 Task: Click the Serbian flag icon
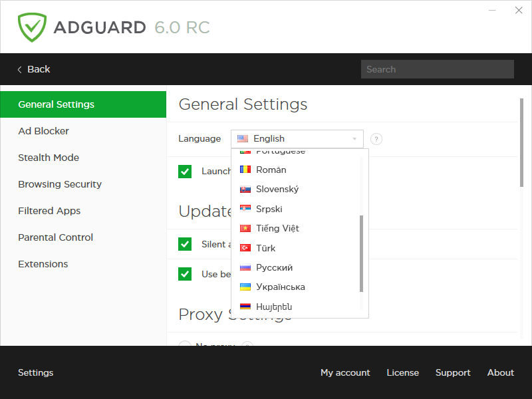point(245,209)
